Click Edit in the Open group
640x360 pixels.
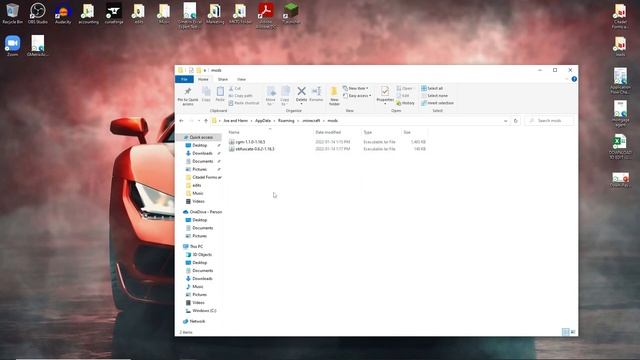[x=402, y=96]
